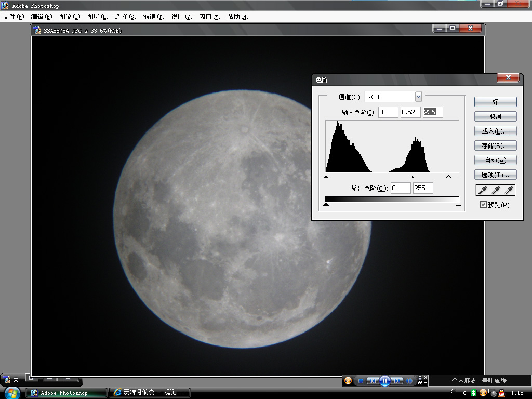Image resolution: width=532 pixels, height=399 pixels.
Task: Click the orange headphone icon in system tray
Action: pyautogui.click(x=483, y=393)
